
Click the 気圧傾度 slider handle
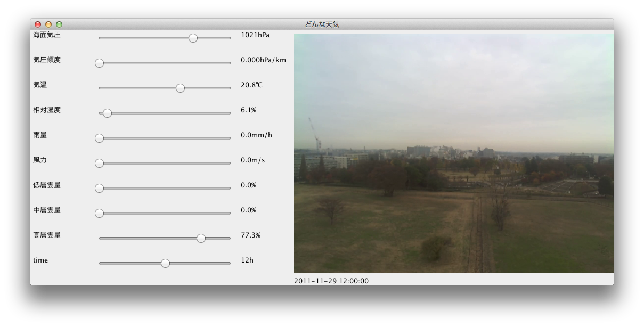[99, 63]
